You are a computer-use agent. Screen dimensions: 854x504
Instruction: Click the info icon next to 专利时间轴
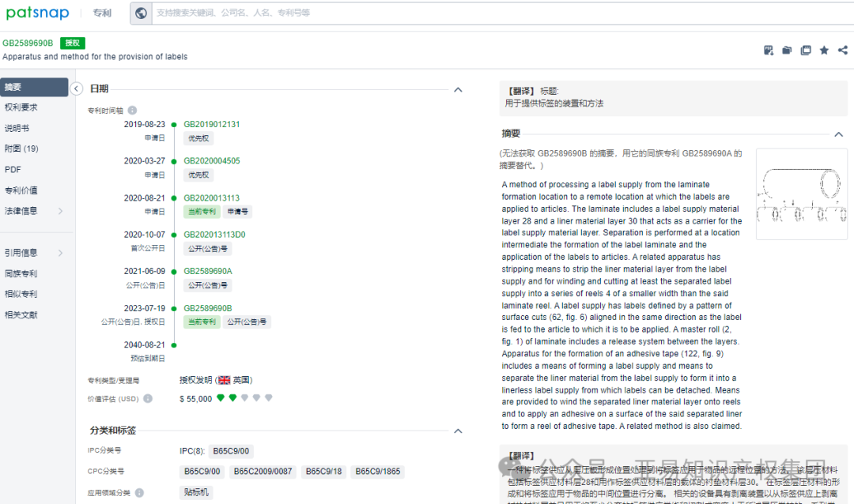131,111
